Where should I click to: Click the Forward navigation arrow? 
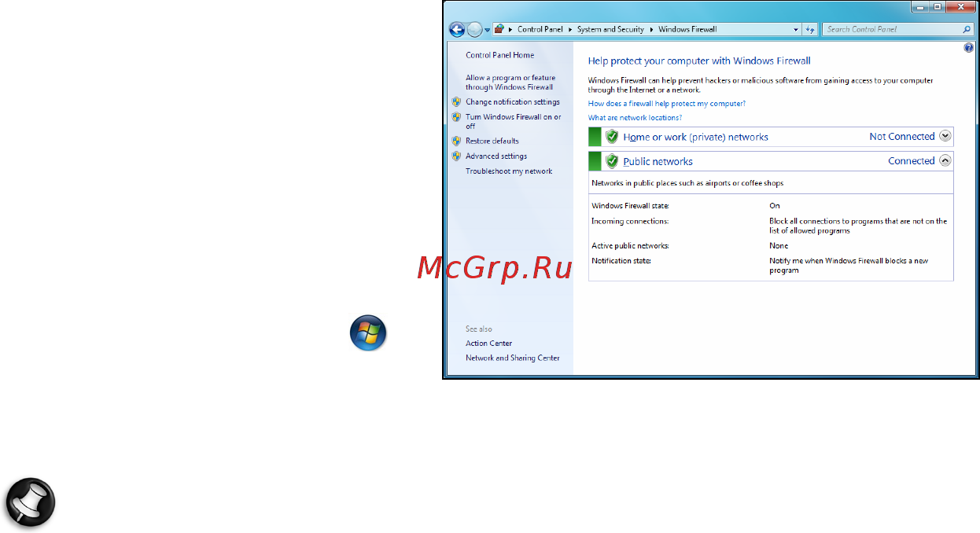tap(475, 29)
